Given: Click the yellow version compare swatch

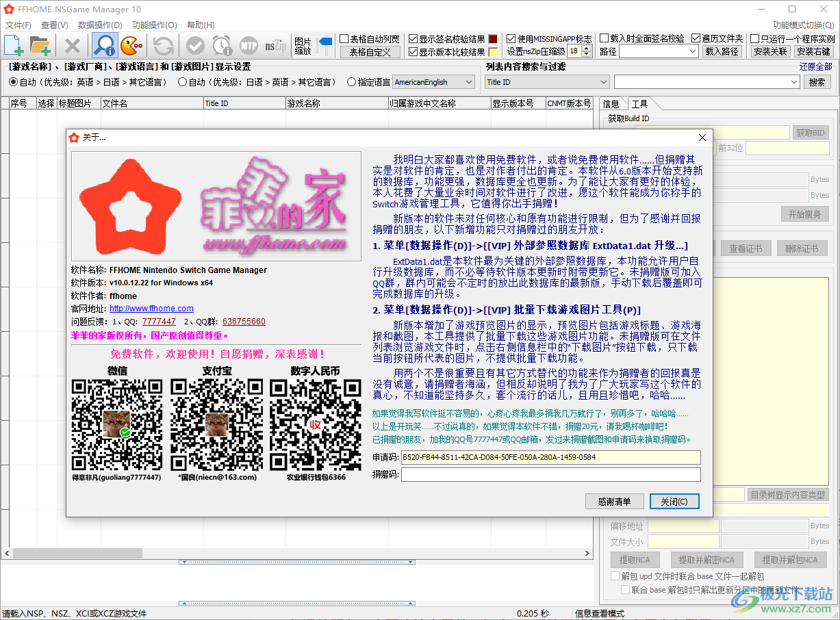Looking at the screenshot, I should tap(493, 52).
